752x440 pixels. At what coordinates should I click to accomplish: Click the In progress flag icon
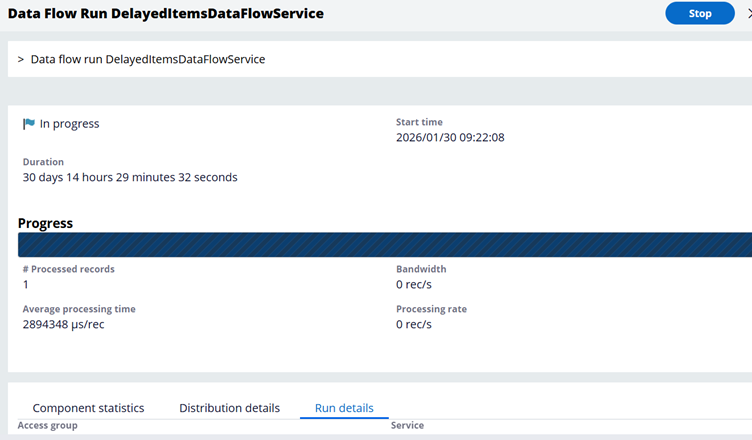(29, 124)
